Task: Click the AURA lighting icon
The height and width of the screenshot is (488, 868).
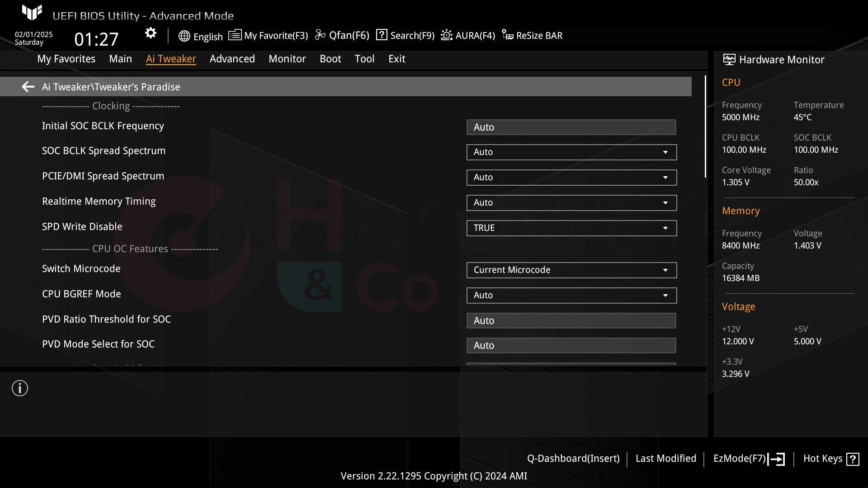Action: 447,35
